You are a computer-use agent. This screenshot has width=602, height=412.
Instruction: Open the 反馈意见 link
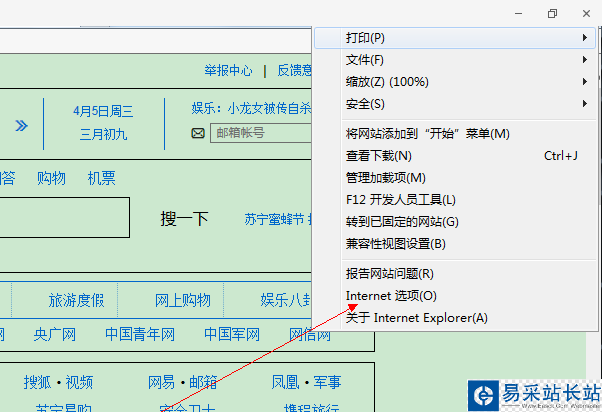[294, 71]
